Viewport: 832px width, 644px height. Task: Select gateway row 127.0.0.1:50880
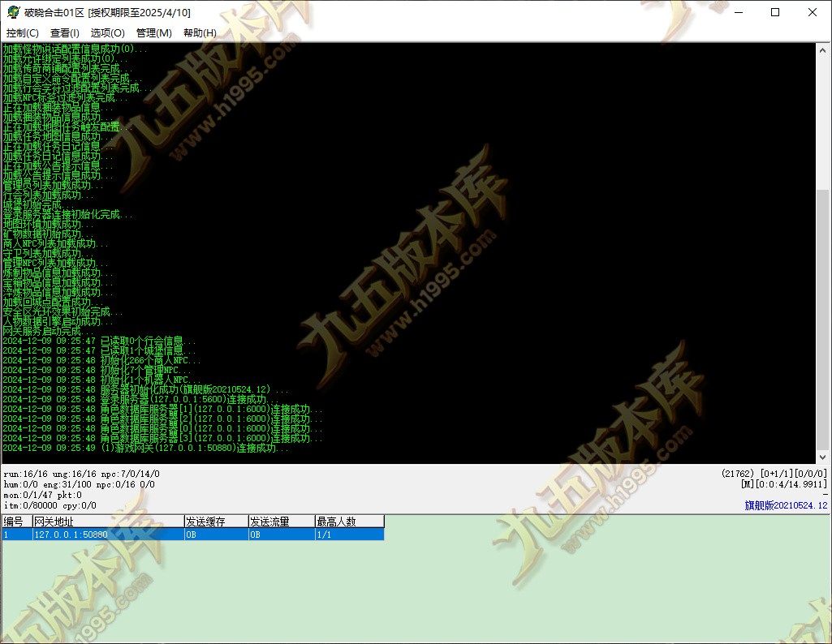(193, 535)
